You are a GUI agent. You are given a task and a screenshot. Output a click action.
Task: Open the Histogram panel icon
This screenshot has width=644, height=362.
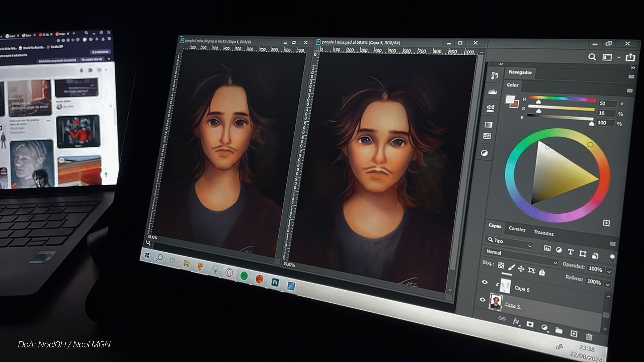492,91
